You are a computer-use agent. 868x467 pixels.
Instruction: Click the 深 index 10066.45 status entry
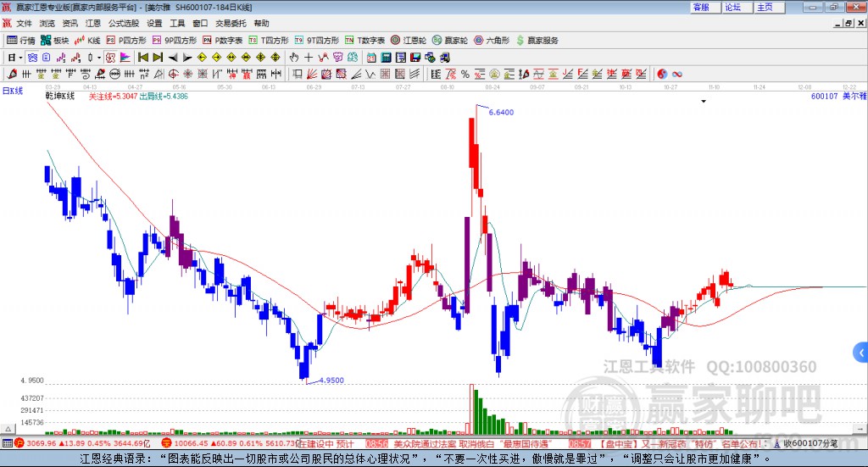point(230,443)
